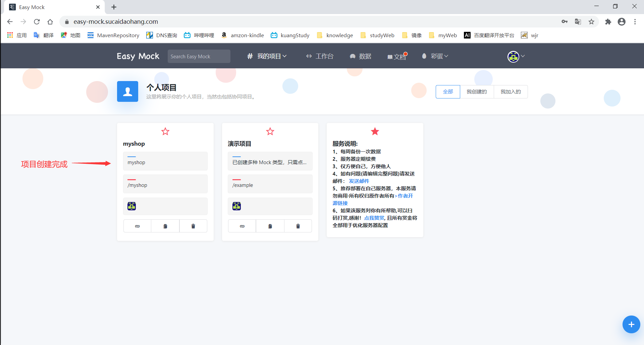Switch to the 我创建的 tab

pos(477,91)
